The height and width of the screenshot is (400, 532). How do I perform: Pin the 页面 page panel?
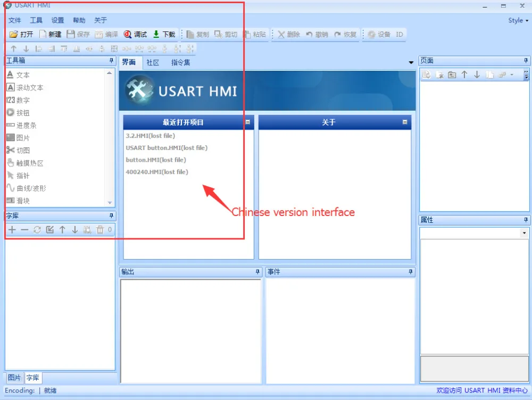(526, 61)
